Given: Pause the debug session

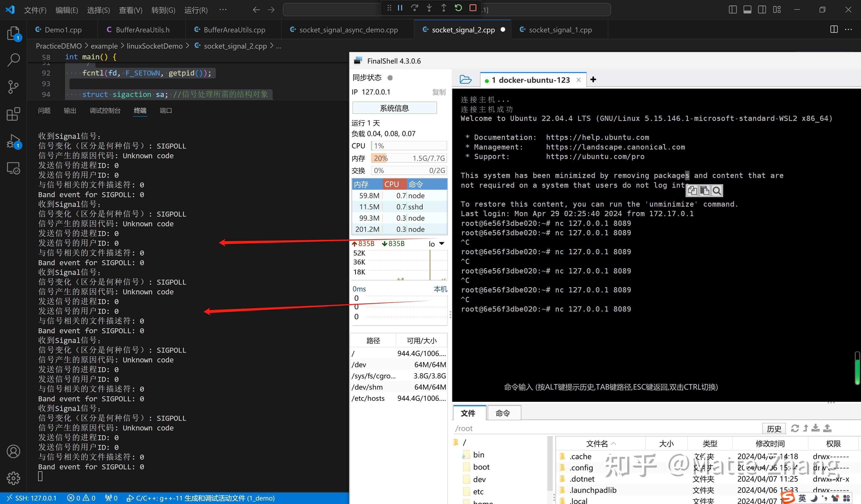Looking at the screenshot, I should (x=400, y=8).
